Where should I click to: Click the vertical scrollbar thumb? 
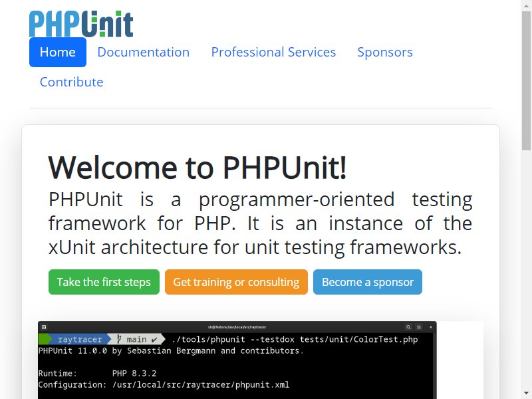pyautogui.click(x=526, y=80)
